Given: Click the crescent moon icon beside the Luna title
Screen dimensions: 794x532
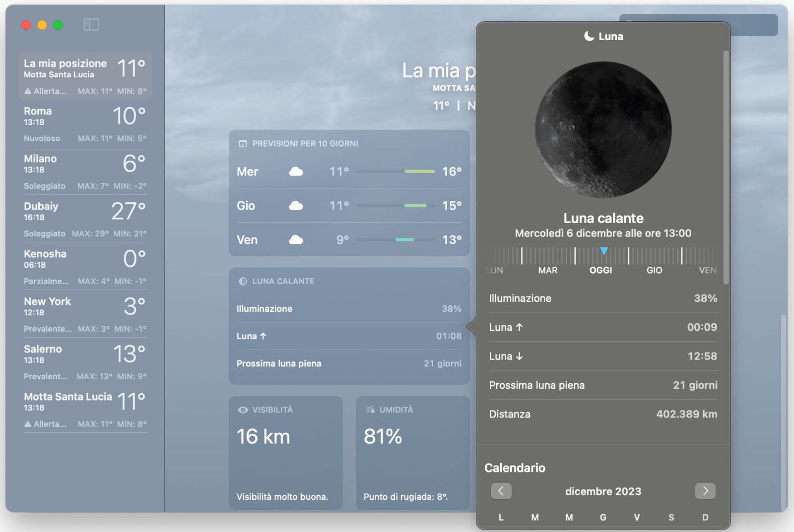Looking at the screenshot, I should click(x=589, y=35).
